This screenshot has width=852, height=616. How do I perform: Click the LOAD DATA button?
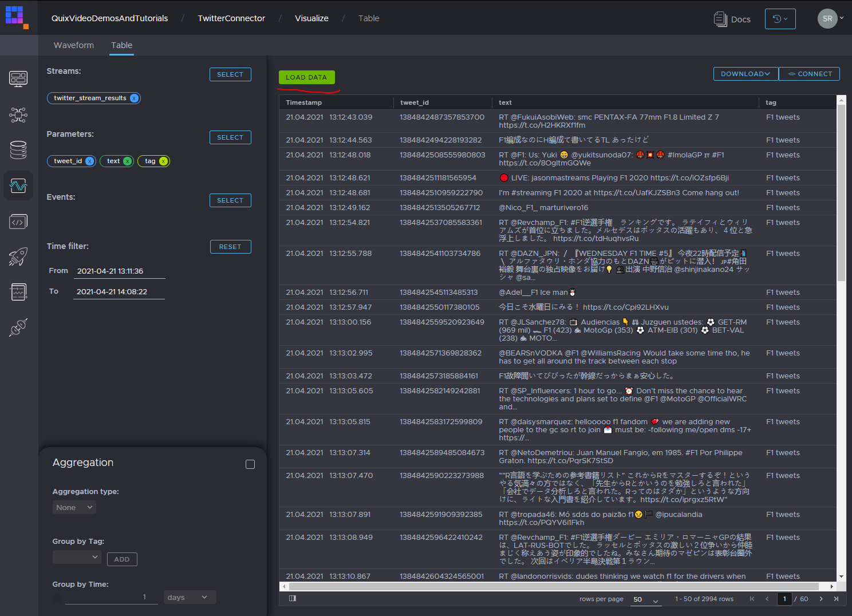(307, 77)
